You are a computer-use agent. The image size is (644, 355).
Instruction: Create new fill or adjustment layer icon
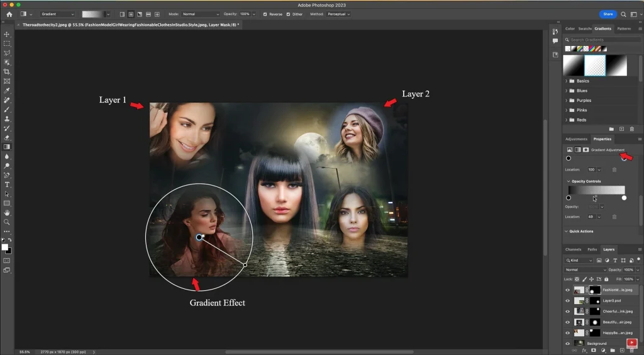point(603,351)
